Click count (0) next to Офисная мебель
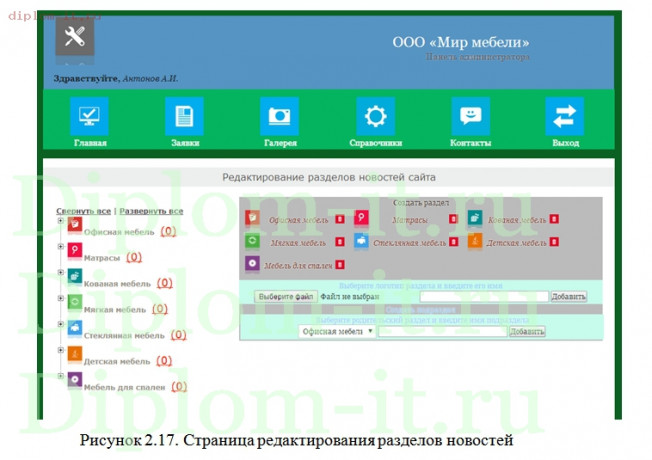 [x=168, y=231]
